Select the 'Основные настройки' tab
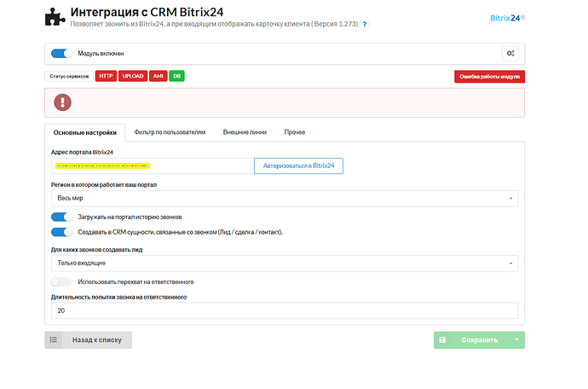 pyautogui.click(x=84, y=132)
